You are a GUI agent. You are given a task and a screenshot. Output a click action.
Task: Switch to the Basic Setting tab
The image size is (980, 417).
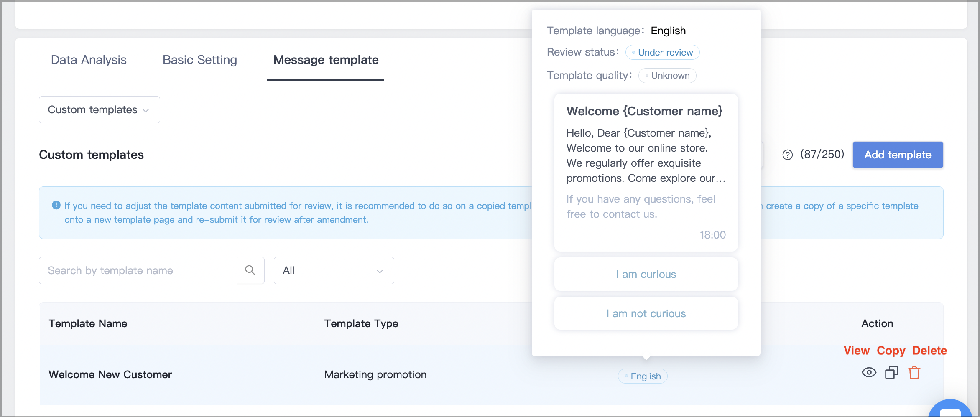pyautogui.click(x=200, y=60)
